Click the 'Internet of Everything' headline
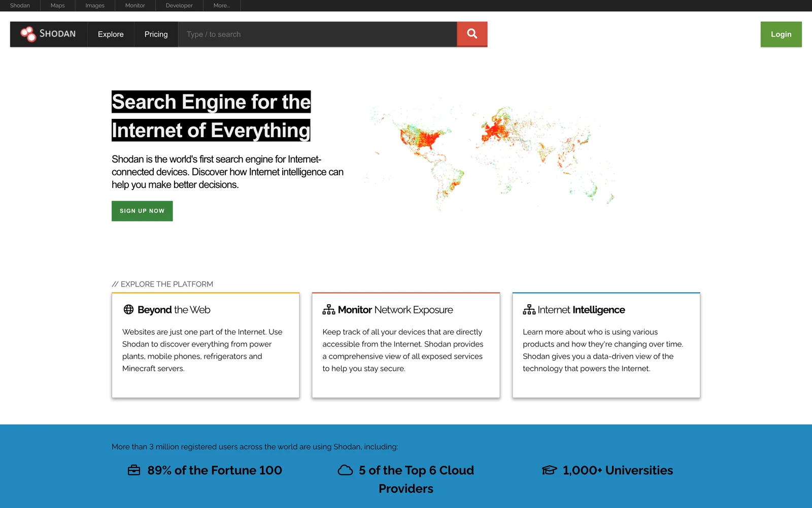Screen dimensions: 812x508 coord(211,131)
